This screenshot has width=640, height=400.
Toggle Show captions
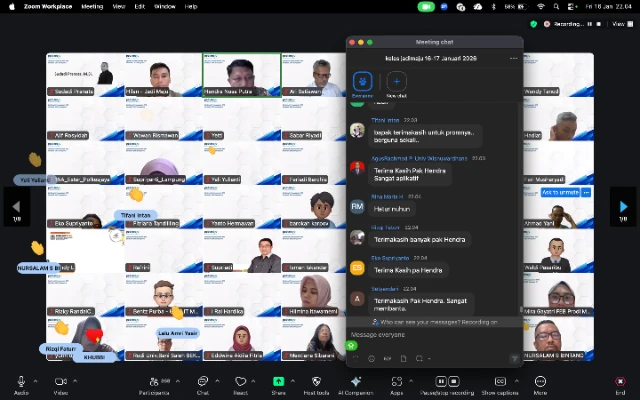pos(499,381)
